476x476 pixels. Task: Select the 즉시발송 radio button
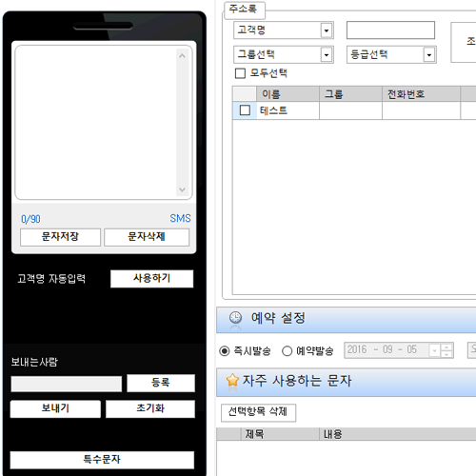pyautogui.click(x=225, y=351)
